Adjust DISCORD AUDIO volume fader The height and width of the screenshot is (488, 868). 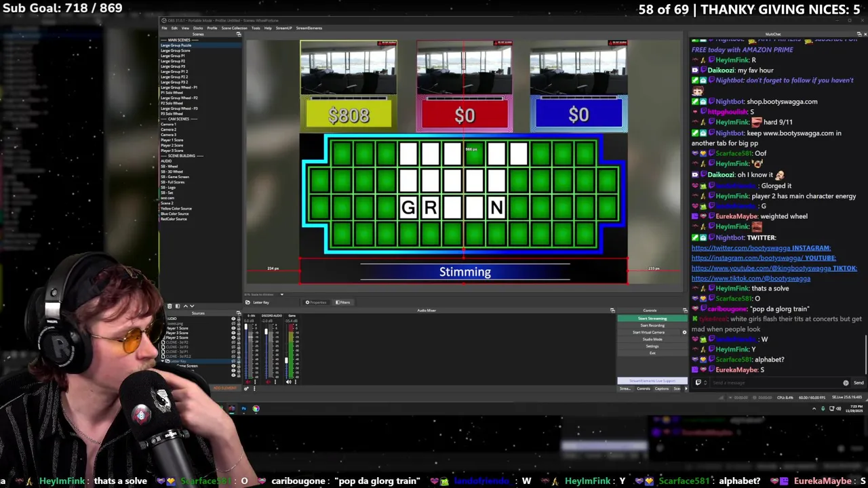tap(267, 331)
